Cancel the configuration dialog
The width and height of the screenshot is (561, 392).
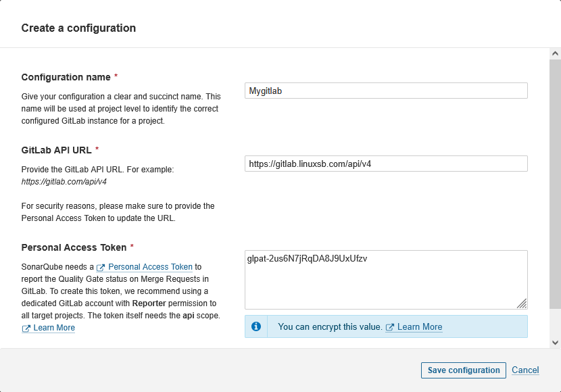[x=525, y=370]
